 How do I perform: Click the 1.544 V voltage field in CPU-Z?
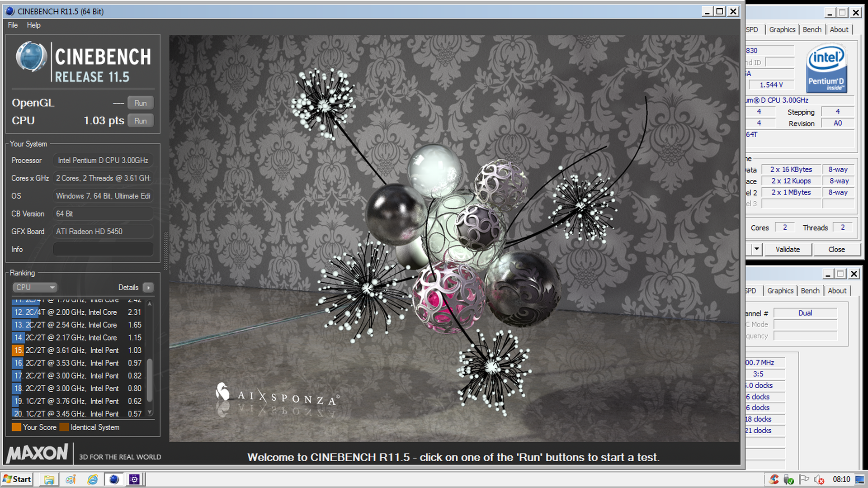click(771, 85)
